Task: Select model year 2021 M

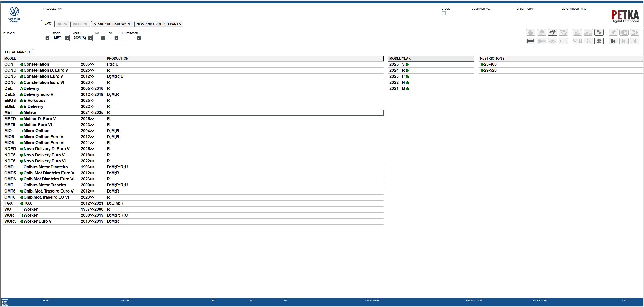Action: pos(431,89)
